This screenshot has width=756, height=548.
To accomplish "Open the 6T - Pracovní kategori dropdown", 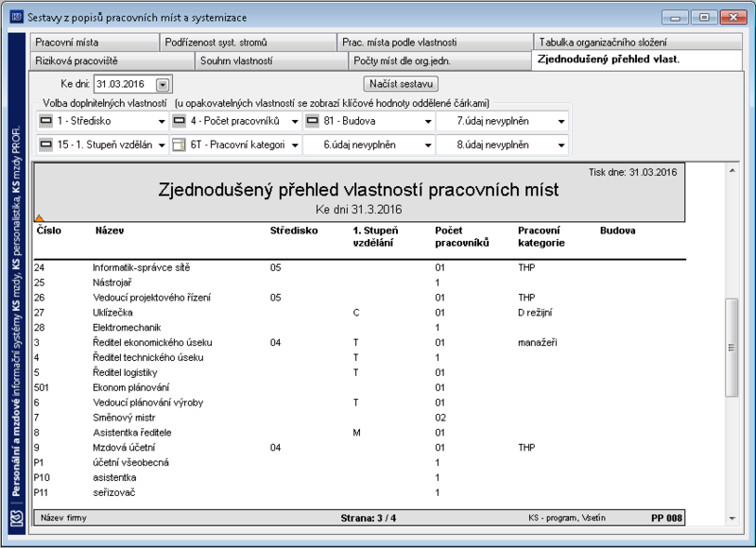I will point(295,146).
